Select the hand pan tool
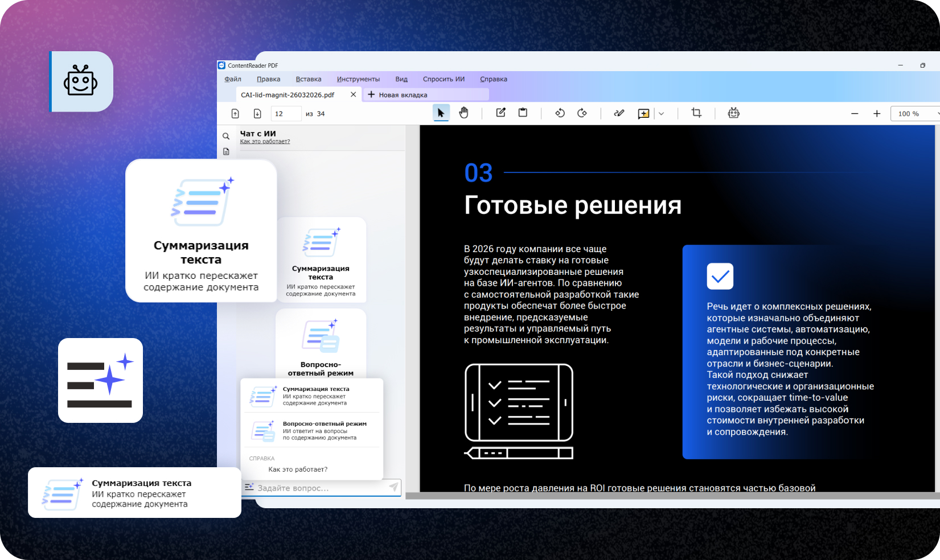The width and height of the screenshot is (940, 560). click(x=464, y=113)
